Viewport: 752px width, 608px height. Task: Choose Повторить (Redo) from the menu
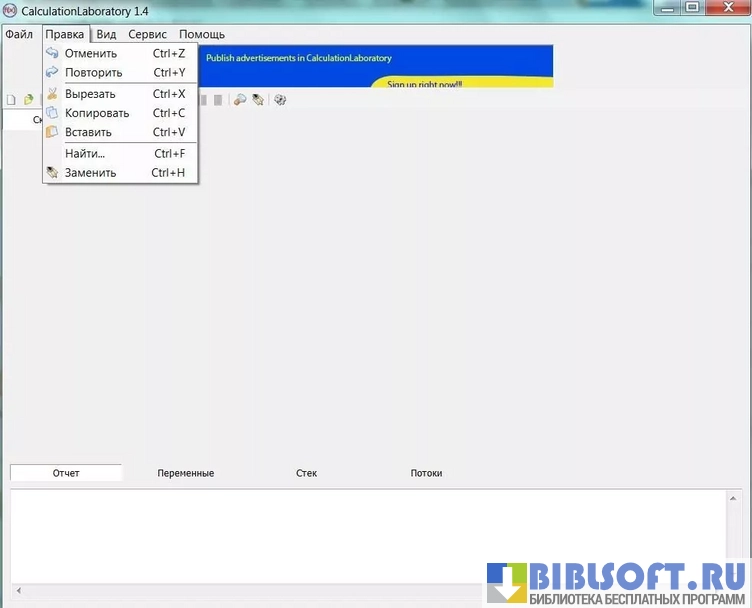click(x=93, y=73)
